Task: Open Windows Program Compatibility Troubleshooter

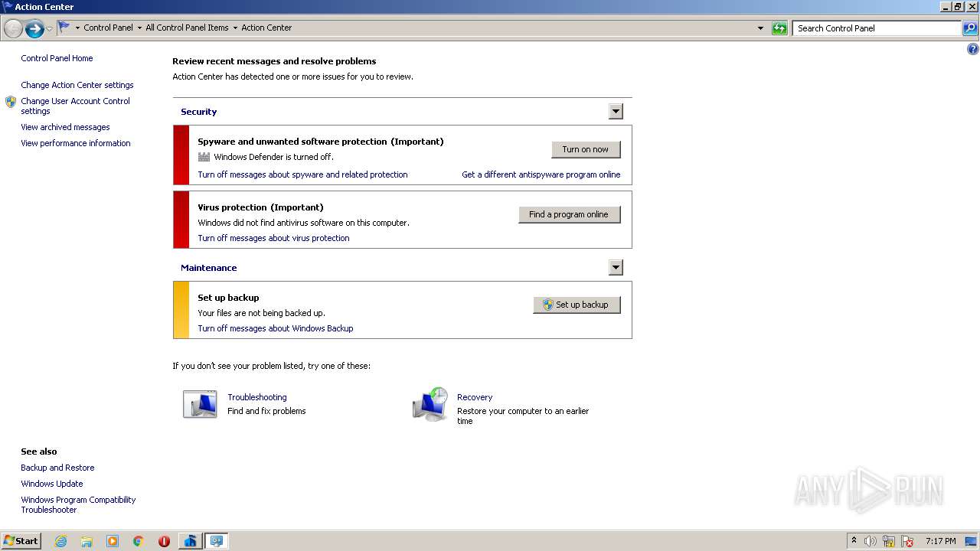Action: coord(78,504)
